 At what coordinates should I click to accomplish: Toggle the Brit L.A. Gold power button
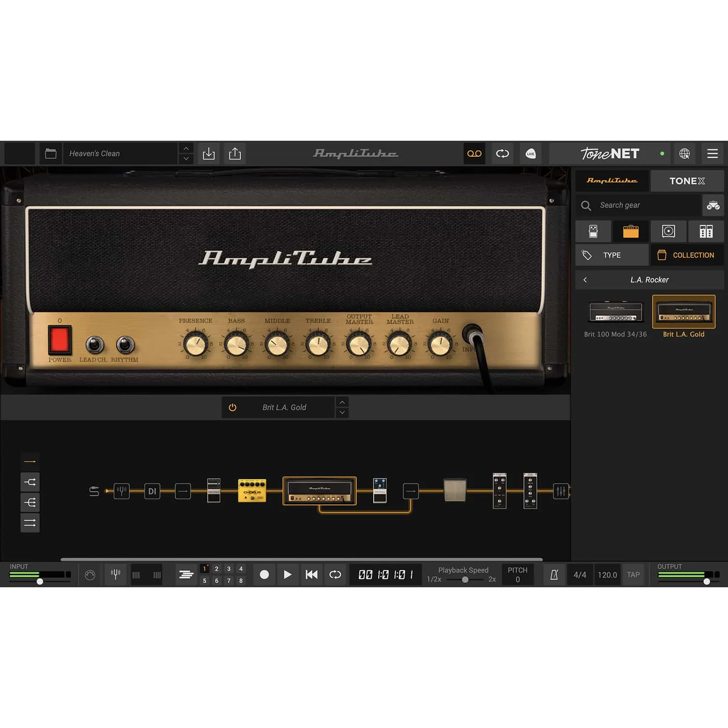pyautogui.click(x=232, y=408)
